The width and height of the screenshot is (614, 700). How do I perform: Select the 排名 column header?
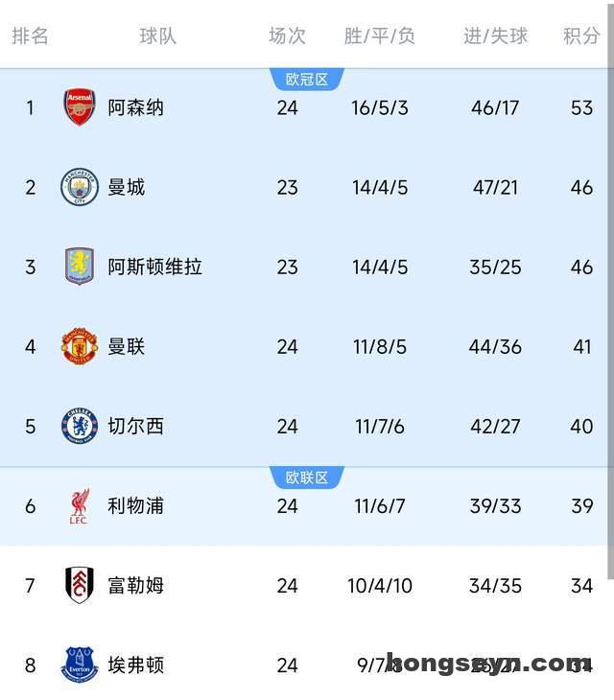click(x=30, y=36)
